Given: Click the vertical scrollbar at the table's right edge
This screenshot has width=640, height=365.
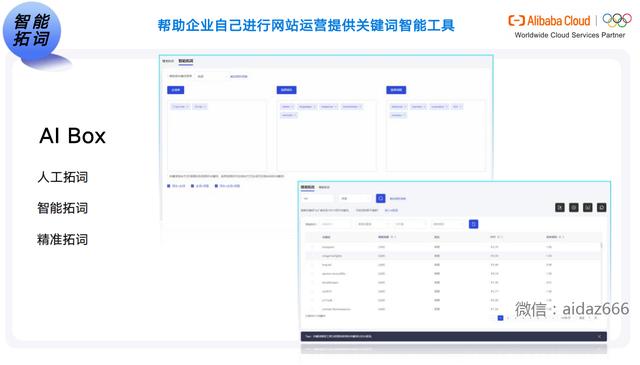Looking at the screenshot, I should pyautogui.click(x=601, y=246).
